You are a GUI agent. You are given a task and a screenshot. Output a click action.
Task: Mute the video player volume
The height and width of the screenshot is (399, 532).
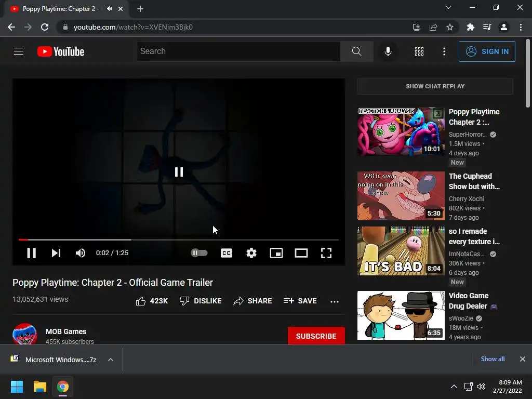(x=81, y=253)
